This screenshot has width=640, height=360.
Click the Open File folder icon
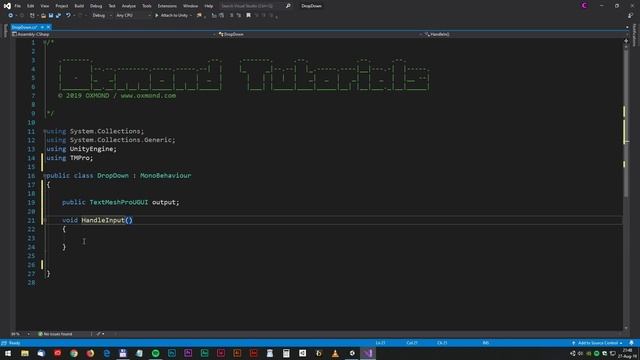click(x=43, y=16)
